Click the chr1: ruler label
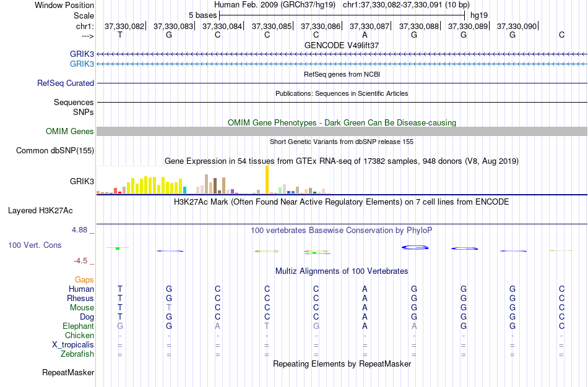Image resolution: width=588 pixels, height=387 pixels. pos(85,26)
